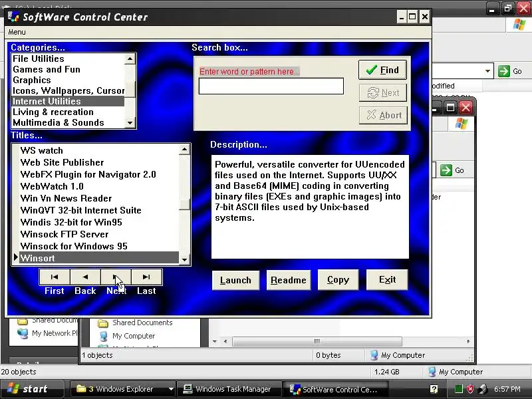The height and width of the screenshot is (399, 532).
Task: Jump to First title record
Action: 55,277
